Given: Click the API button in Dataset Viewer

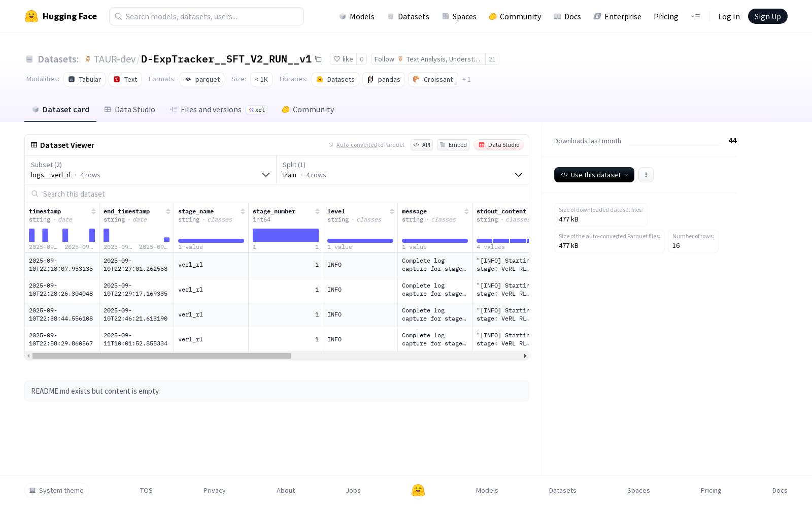Looking at the screenshot, I should click(x=422, y=145).
